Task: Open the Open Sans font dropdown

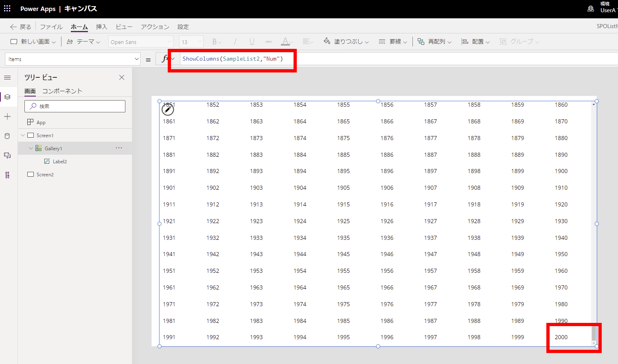Action: coord(141,42)
